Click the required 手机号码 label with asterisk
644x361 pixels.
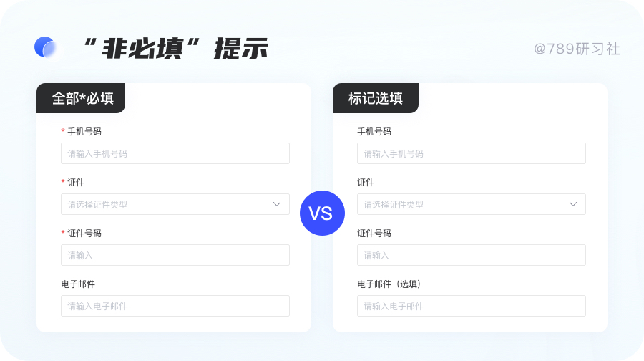tap(84, 132)
